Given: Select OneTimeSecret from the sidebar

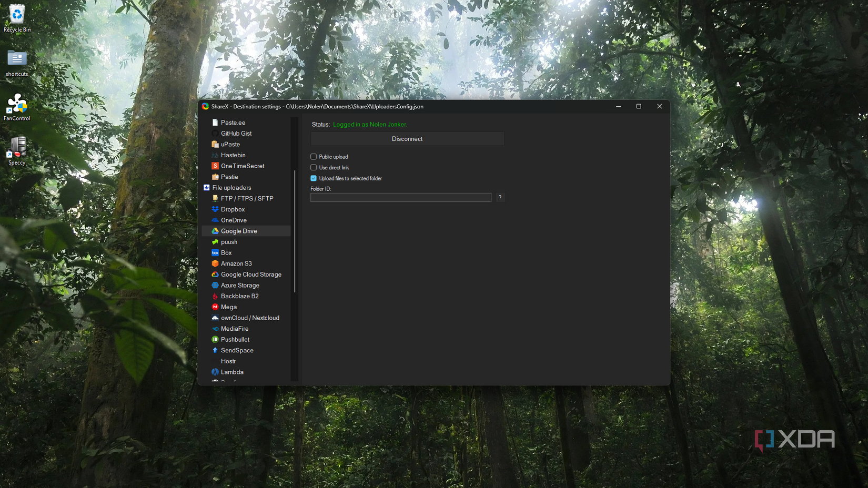Looking at the screenshot, I should (x=243, y=166).
